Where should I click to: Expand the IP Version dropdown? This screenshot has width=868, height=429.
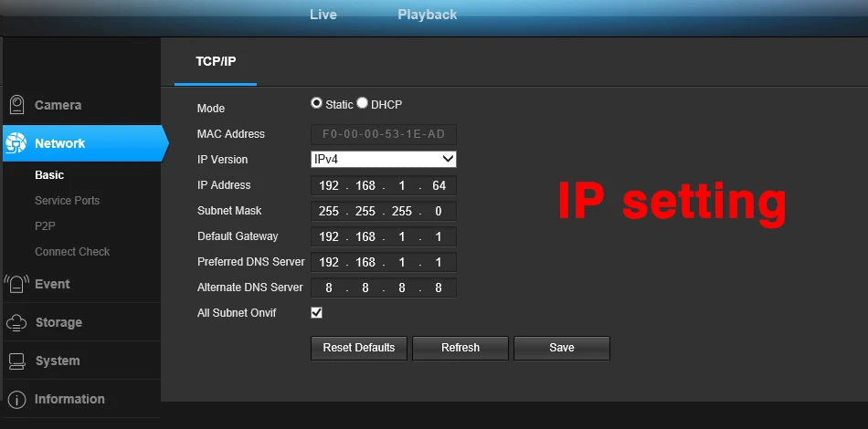pos(383,159)
